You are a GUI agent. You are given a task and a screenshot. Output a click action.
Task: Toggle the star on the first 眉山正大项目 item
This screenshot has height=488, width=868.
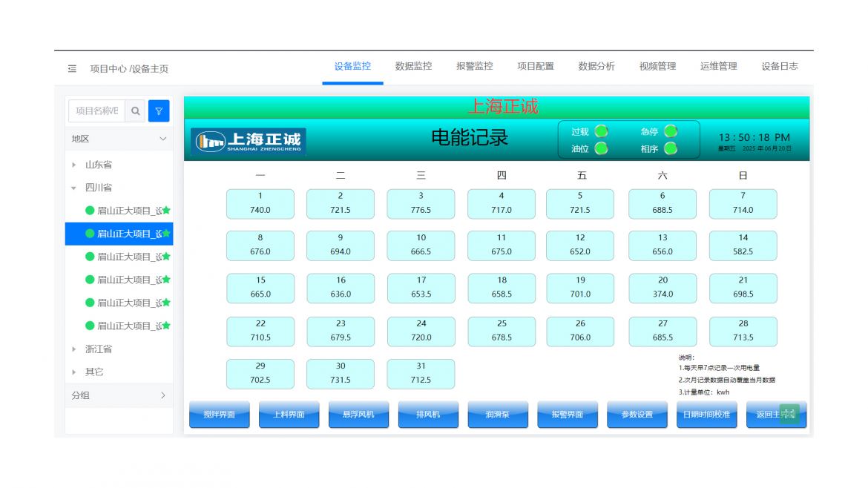[167, 211]
